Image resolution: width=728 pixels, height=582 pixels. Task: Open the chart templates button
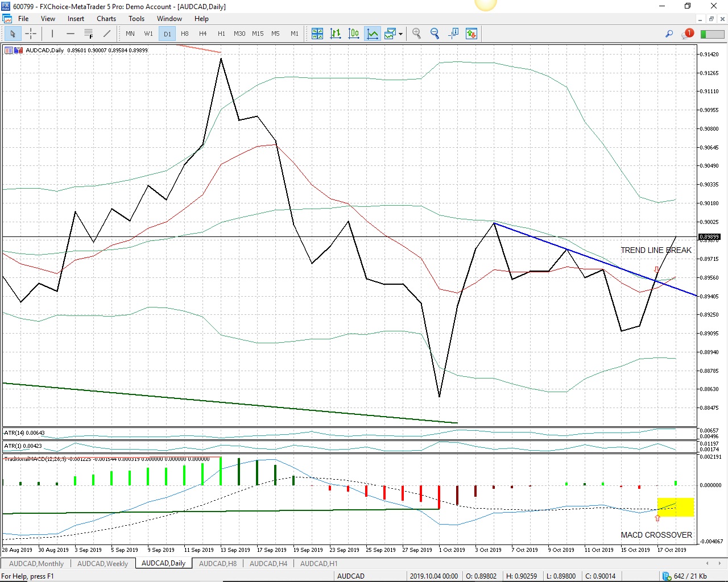point(390,34)
